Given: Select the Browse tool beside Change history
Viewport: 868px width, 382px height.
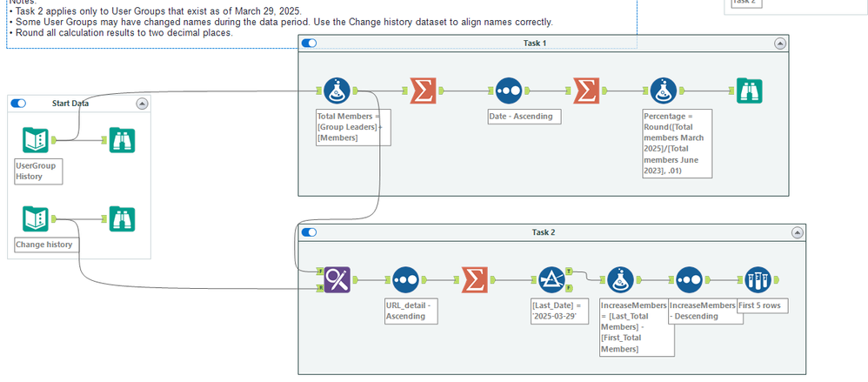Looking at the screenshot, I should [122, 218].
